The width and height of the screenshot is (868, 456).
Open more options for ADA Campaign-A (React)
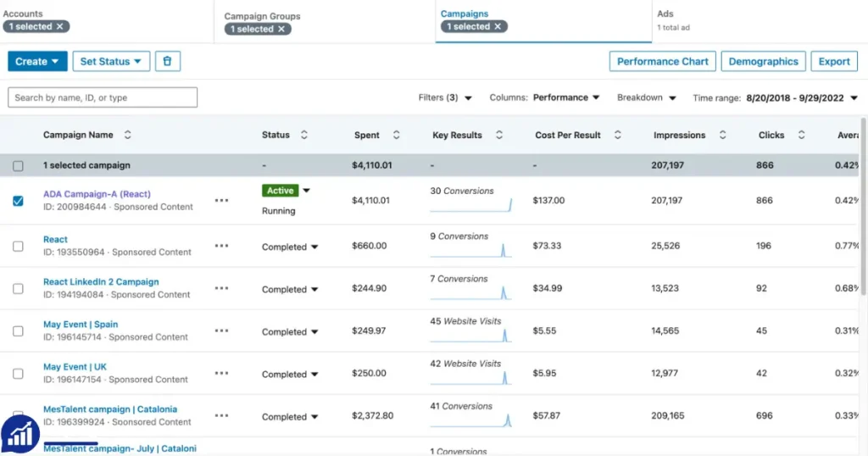pos(221,200)
